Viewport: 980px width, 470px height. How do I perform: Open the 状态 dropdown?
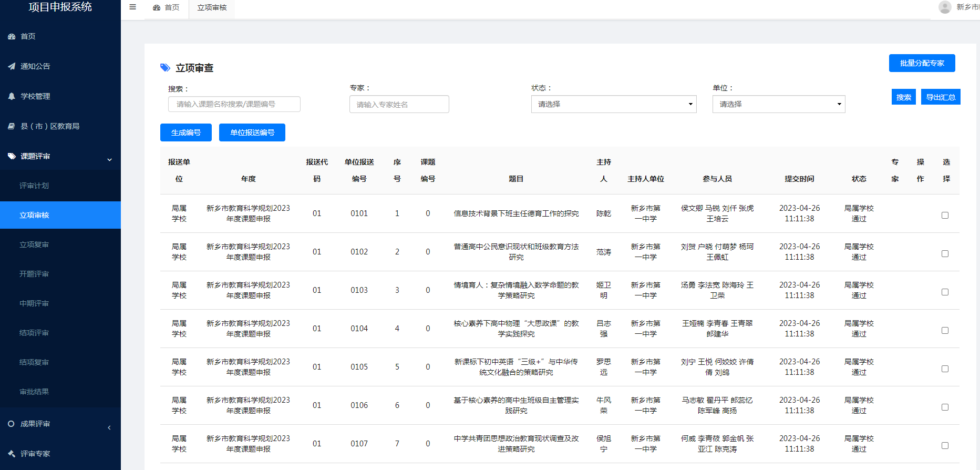(614, 104)
